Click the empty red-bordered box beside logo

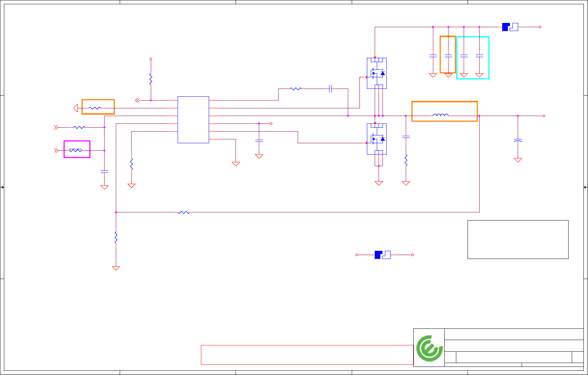click(x=307, y=355)
